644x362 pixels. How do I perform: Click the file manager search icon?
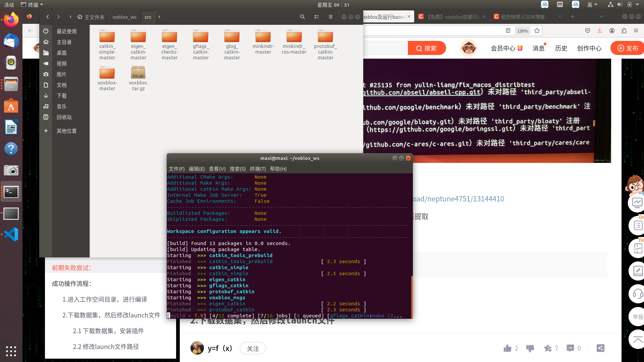pyautogui.click(x=302, y=17)
